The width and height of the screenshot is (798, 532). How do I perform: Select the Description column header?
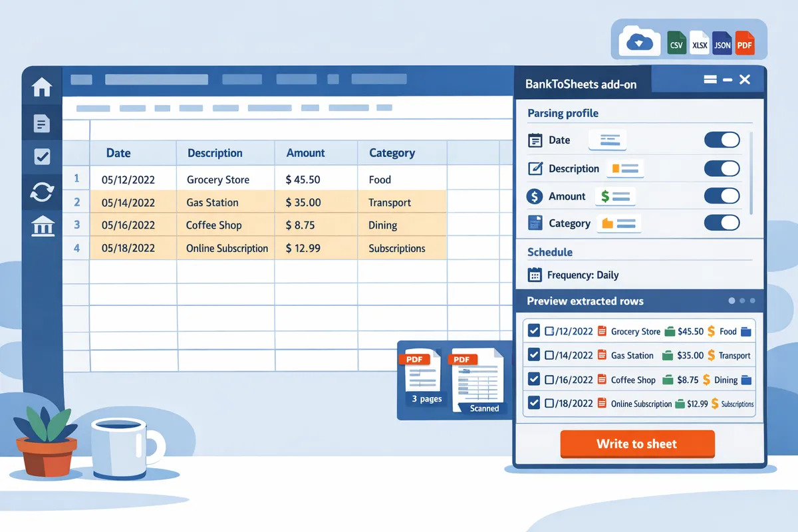tap(225, 153)
